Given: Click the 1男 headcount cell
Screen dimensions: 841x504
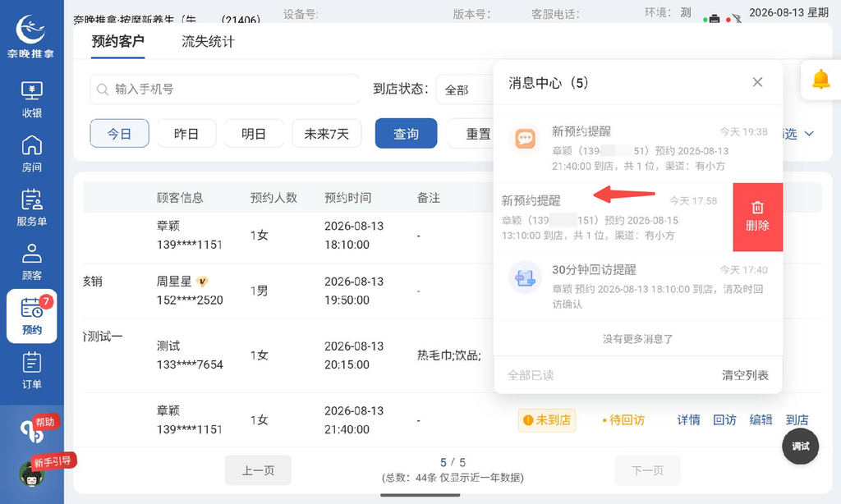Looking at the screenshot, I should tap(259, 291).
